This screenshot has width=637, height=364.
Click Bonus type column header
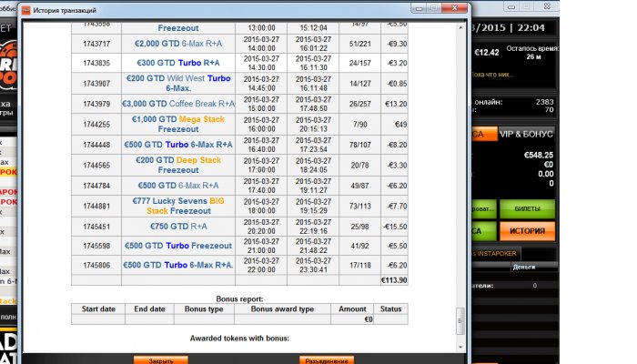(x=204, y=308)
